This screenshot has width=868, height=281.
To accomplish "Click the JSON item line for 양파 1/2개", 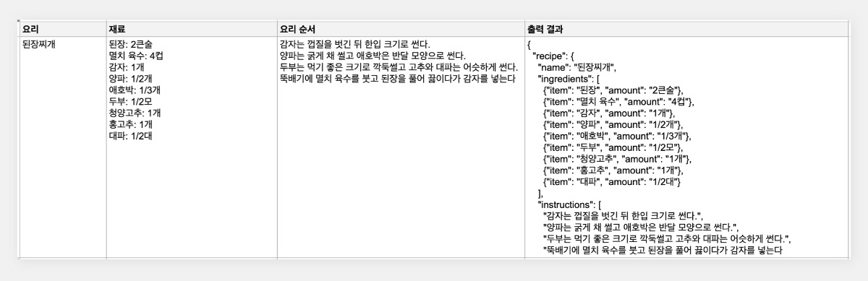I will [613, 125].
